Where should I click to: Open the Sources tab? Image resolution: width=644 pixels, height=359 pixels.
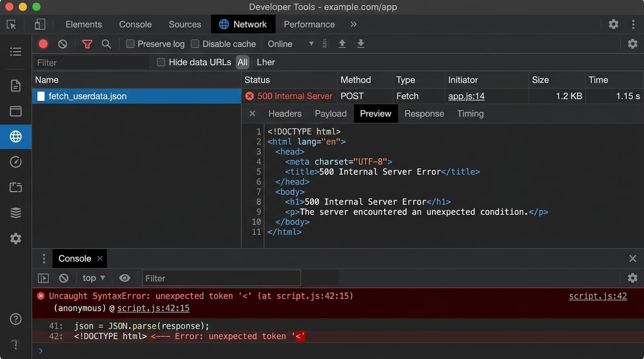[185, 24]
